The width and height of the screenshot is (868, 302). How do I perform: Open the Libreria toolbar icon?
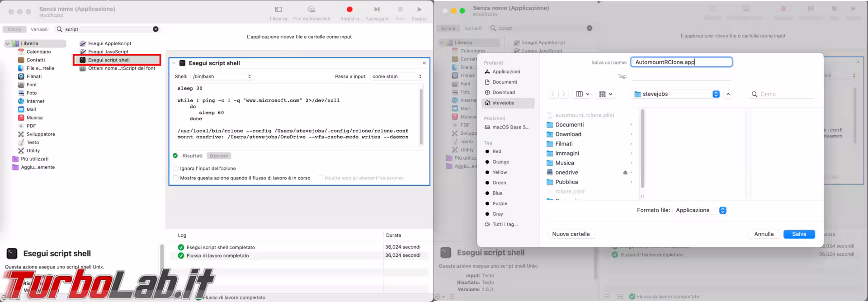click(x=278, y=9)
